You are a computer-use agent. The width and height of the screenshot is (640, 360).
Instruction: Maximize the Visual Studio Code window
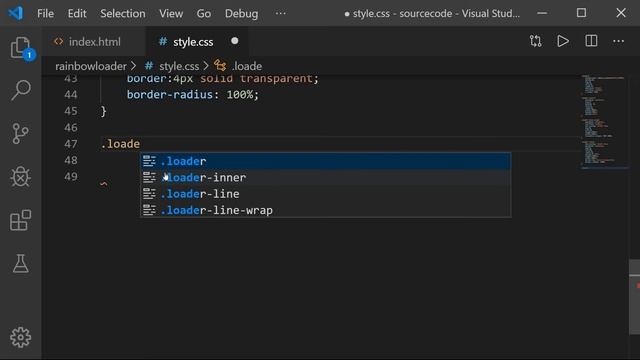[581, 13]
